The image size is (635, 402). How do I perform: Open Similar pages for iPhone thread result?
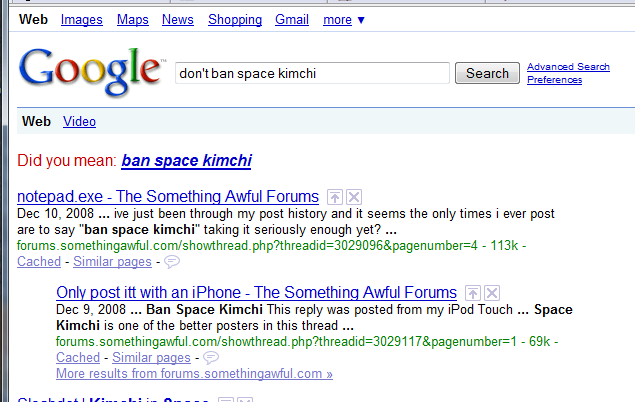click(x=151, y=358)
